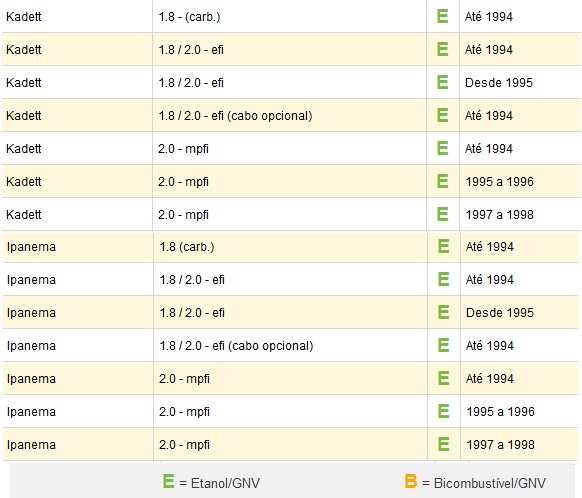This screenshot has height=498, width=582.
Task: Click '1.8 / 2.0 - efi' in Ipanema Desde 1995 row
Action: (x=192, y=313)
